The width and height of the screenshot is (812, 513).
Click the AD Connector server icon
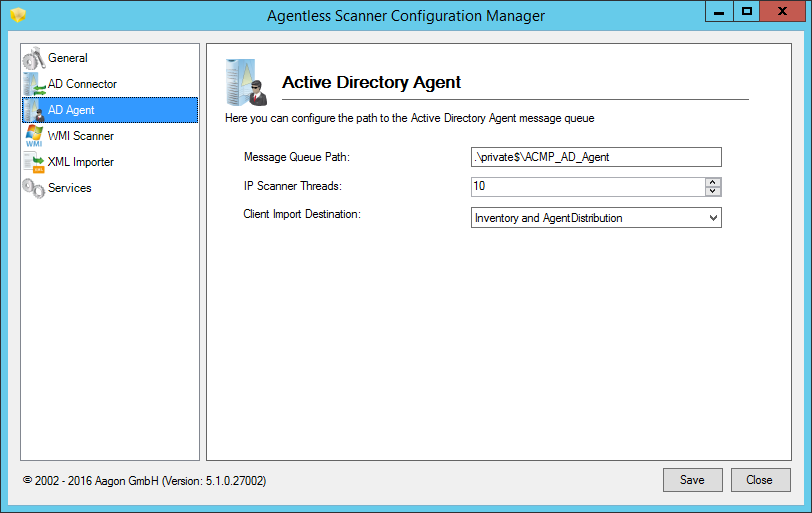34,84
